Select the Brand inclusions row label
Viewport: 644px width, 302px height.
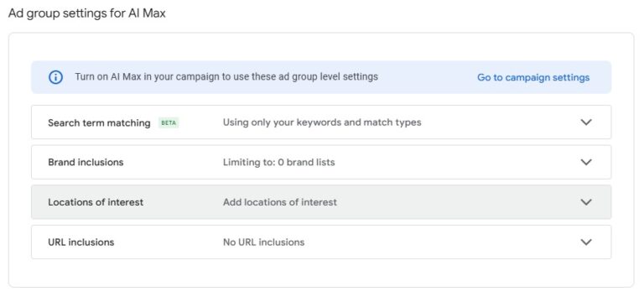[86, 162]
